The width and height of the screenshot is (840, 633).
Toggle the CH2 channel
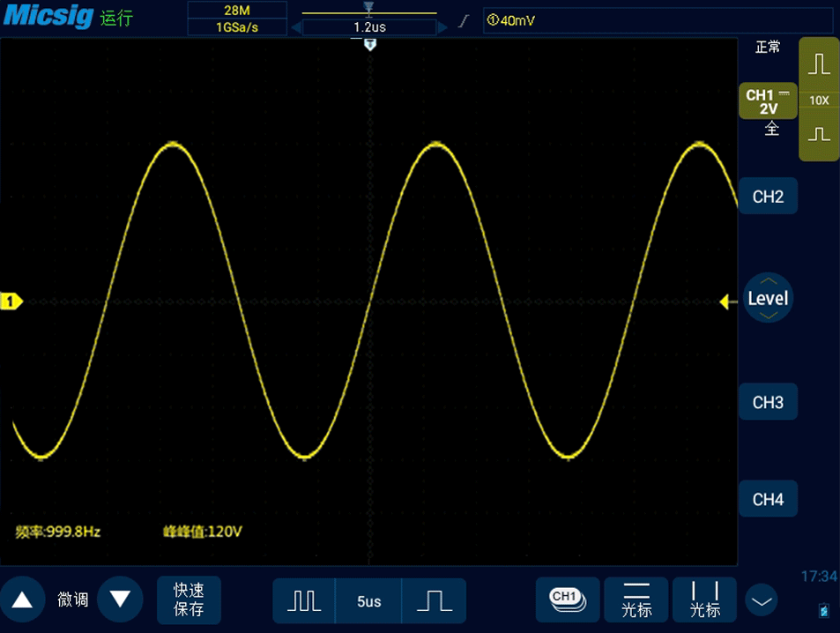coord(768,197)
